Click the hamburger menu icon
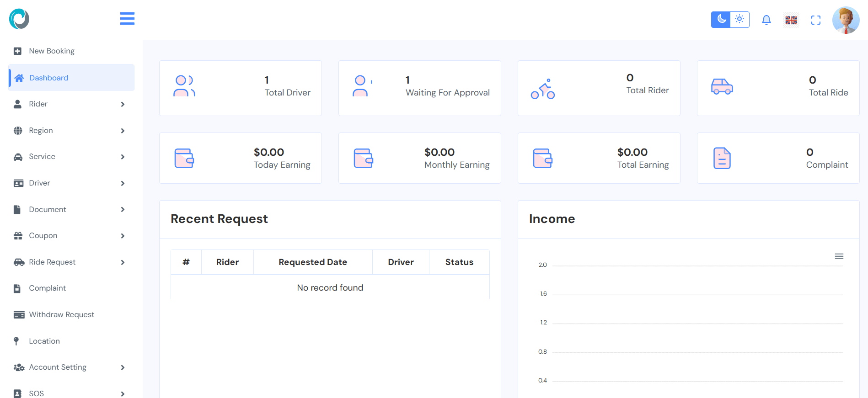Image resolution: width=868 pixels, height=398 pixels. pos(127,19)
